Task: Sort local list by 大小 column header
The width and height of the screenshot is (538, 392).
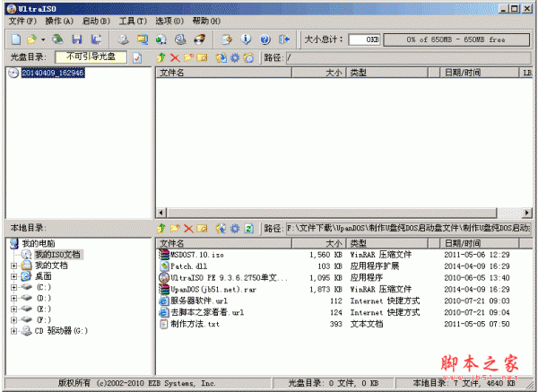Action: (319, 244)
